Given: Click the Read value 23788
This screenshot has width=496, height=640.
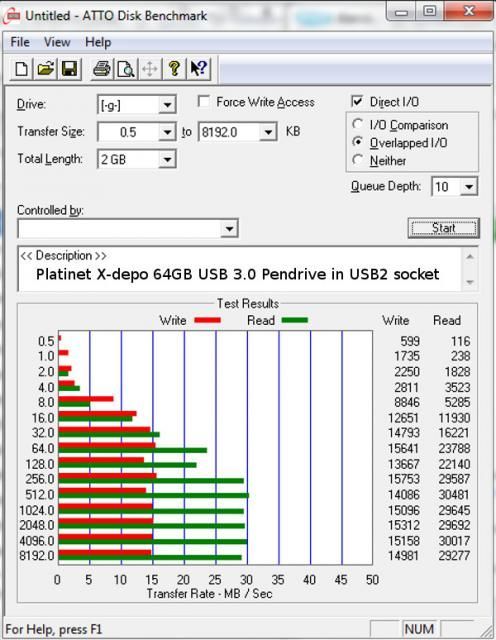Looking at the screenshot, I should (454, 448).
